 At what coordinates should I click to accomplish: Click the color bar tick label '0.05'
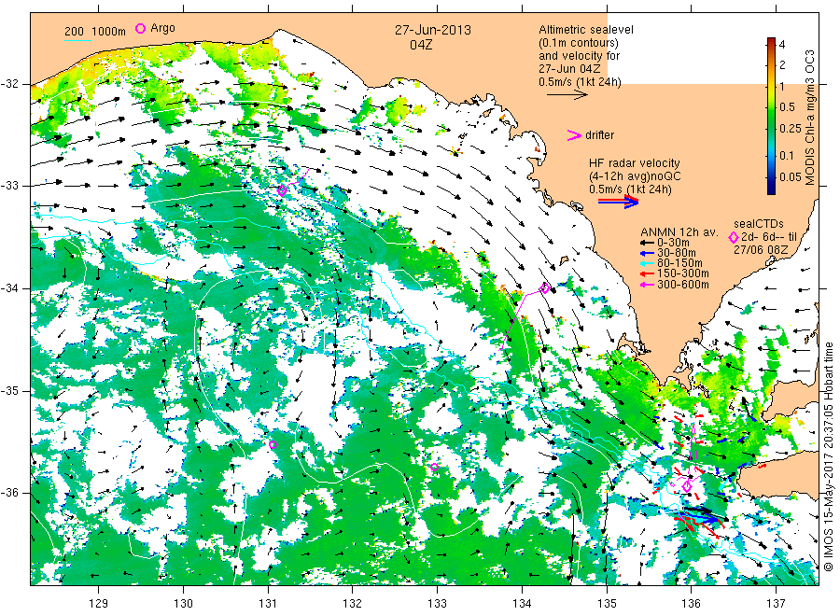(791, 177)
